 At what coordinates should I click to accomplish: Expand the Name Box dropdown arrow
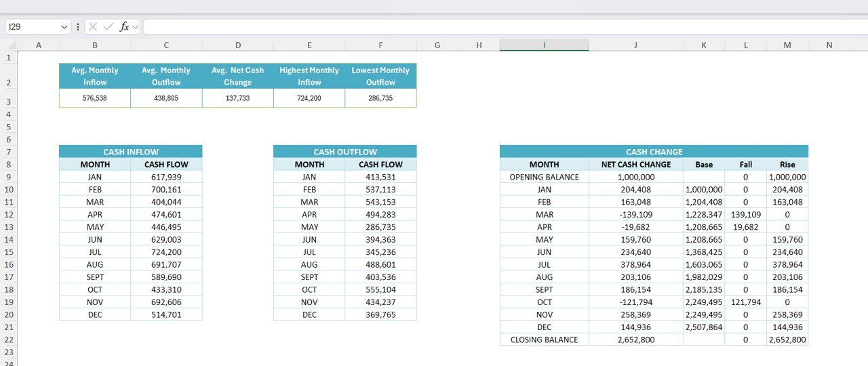tap(65, 26)
